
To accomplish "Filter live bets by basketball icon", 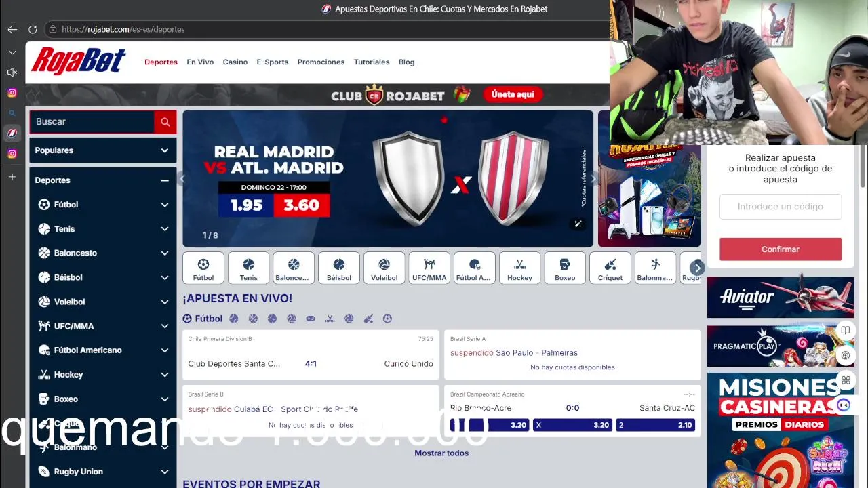I will (253, 319).
